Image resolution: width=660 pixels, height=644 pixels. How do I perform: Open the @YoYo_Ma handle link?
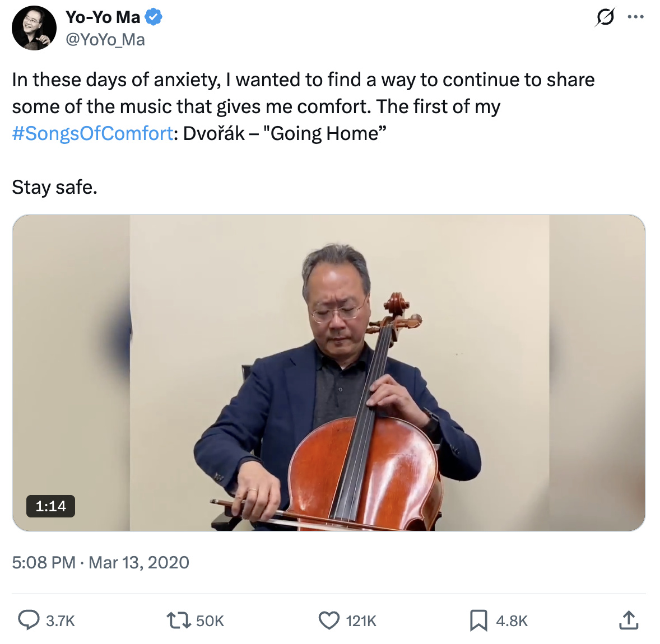click(x=105, y=40)
